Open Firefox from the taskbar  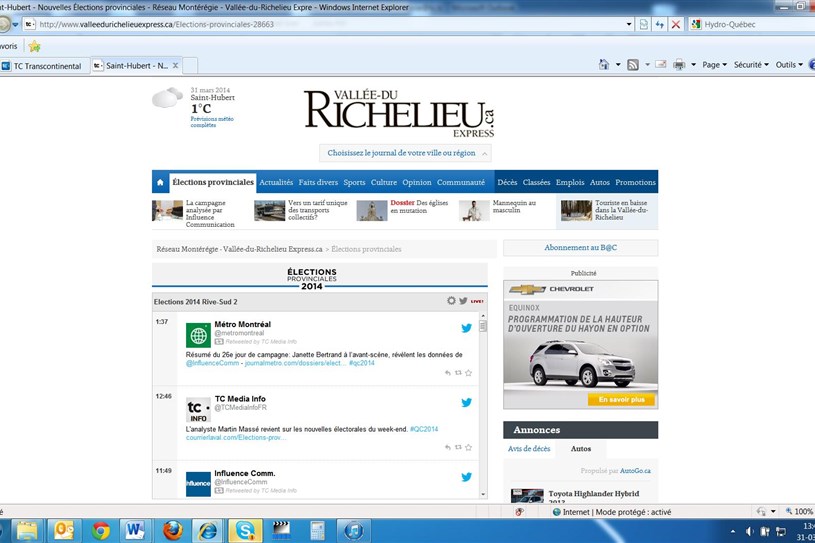tap(173, 531)
